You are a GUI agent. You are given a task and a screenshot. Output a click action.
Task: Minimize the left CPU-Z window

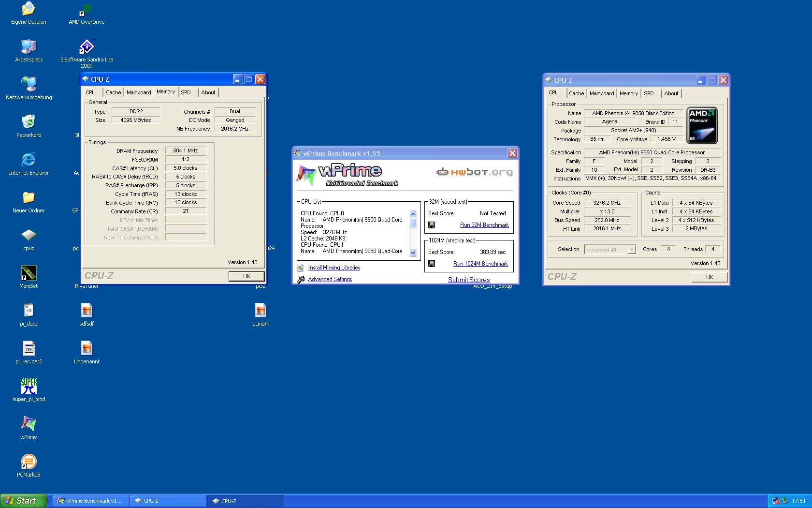click(238, 79)
